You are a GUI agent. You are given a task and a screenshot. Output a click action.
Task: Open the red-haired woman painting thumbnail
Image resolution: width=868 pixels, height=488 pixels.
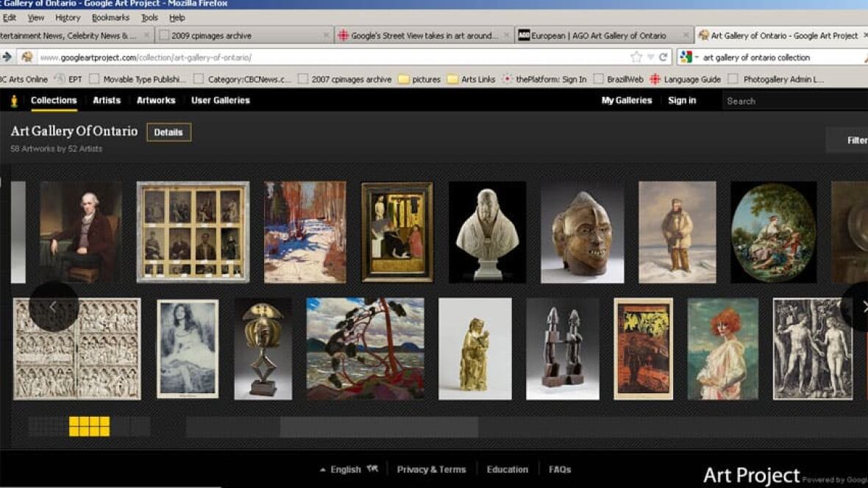[723, 348]
